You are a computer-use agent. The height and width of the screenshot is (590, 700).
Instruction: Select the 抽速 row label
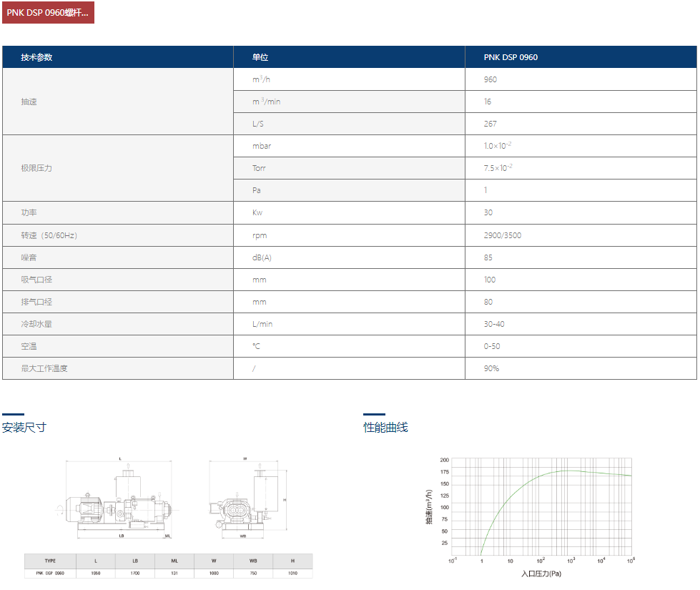(29, 102)
